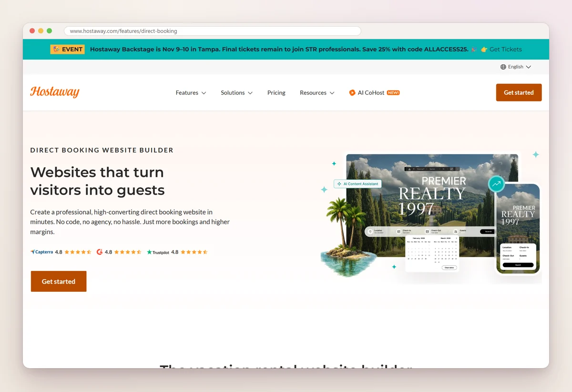Click the AI CoHost orange badge icon
572x392 pixels.
pyautogui.click(x=352, y=93)
